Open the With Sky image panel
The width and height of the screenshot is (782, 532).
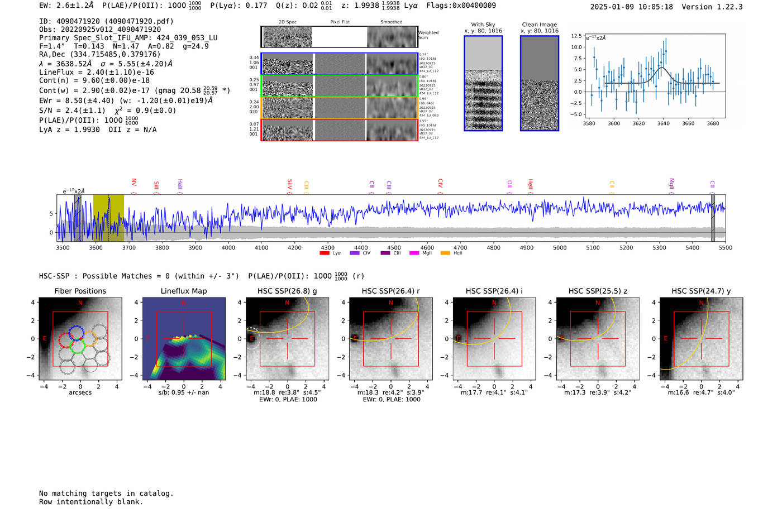(483, 83)
